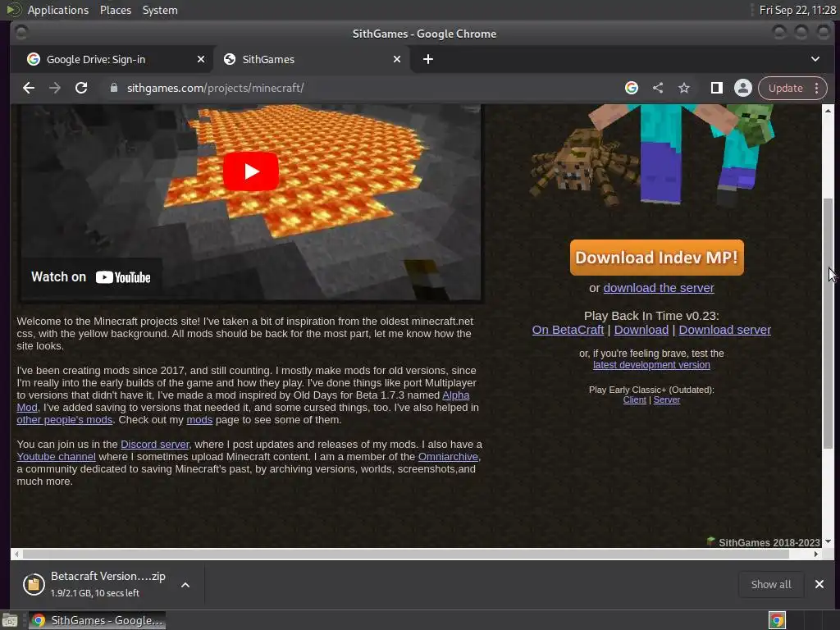Viewport: 840px width, 630px height.
Task: Open Chrome three-dot menu
Action: (x=816, y=88)
